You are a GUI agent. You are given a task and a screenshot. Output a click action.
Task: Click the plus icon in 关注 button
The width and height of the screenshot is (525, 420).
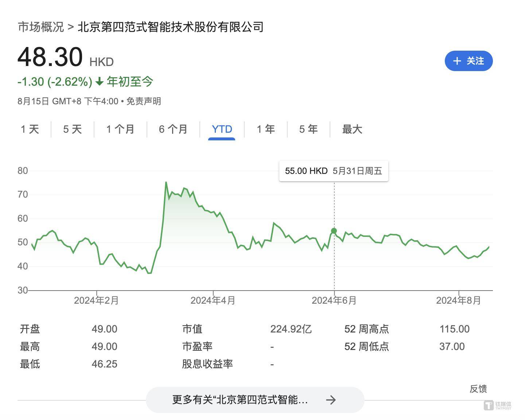tap(457, 61)
